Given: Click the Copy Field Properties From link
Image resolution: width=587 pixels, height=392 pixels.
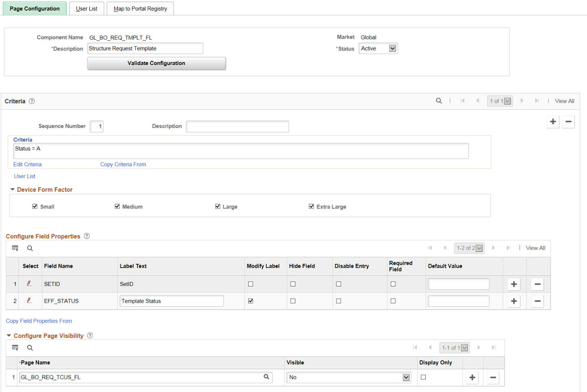Looking at the screenshot, I should 39,321.
